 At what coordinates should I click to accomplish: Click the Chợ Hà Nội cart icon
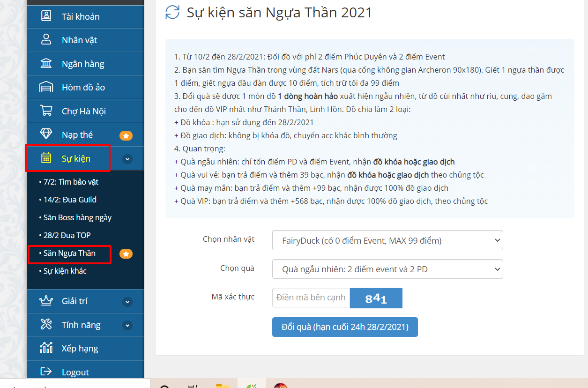[46, 111]
